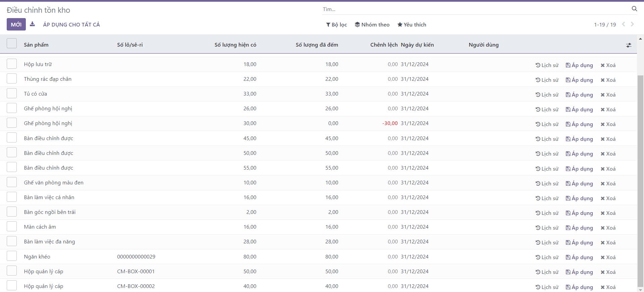Viewport: 644px width, 292px height.
Task: View history of the Ngăn khéo row
Action: (547, 257)
